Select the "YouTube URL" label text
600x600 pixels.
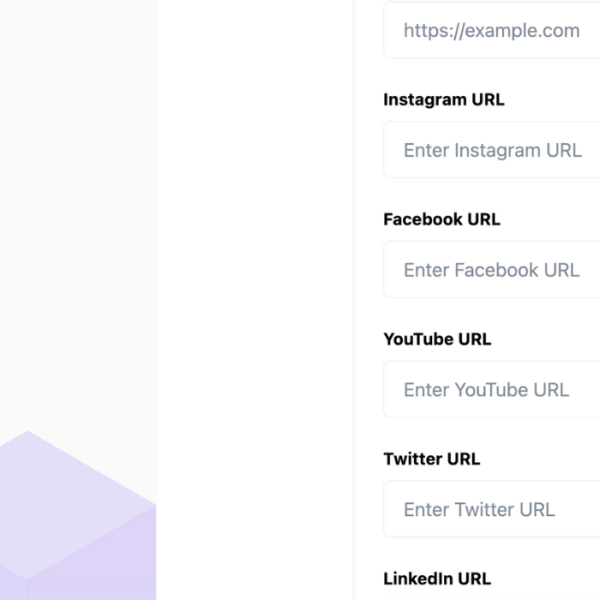pos(437,339)
